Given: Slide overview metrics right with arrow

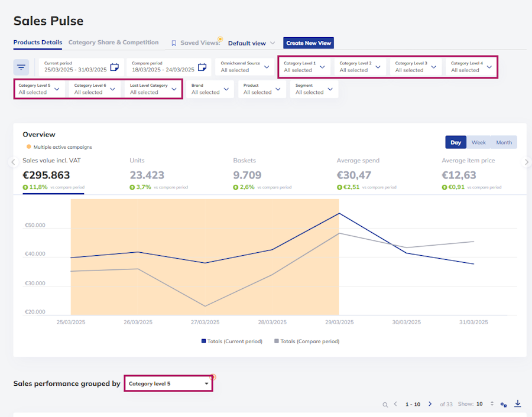Looking at the screenshot, I should point(526,162).
